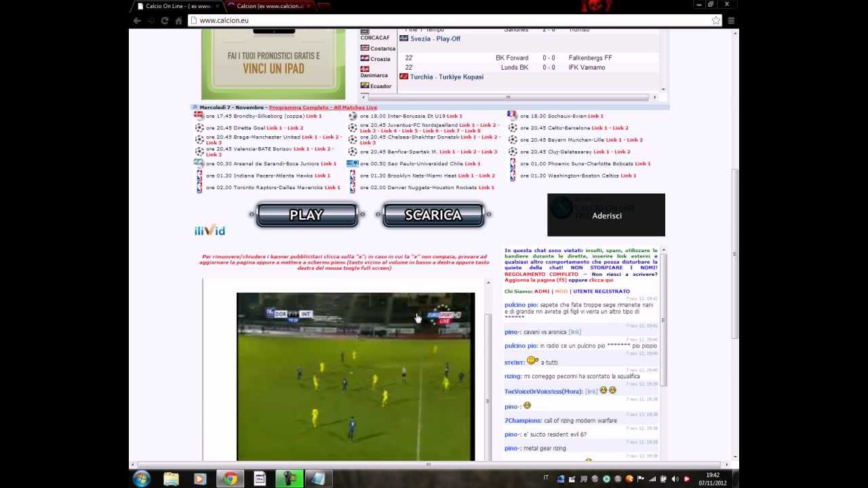Click the VINCI UN IPAD advertisement
The image size is (868, 488).
point(273,64)
